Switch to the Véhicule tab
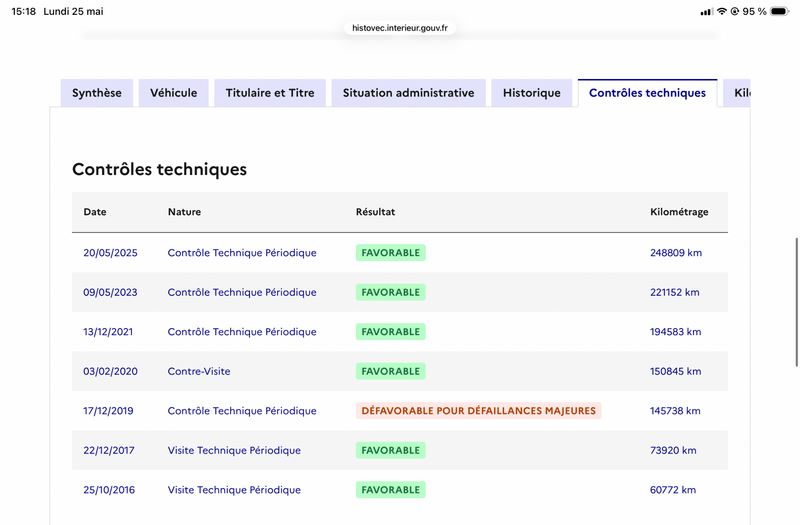This screenshot has height=525, width=800. click(173, 93)
